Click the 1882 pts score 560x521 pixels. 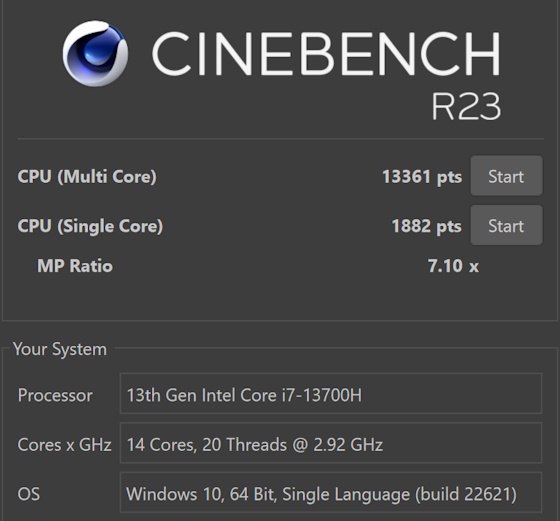(x=427, y=226)
